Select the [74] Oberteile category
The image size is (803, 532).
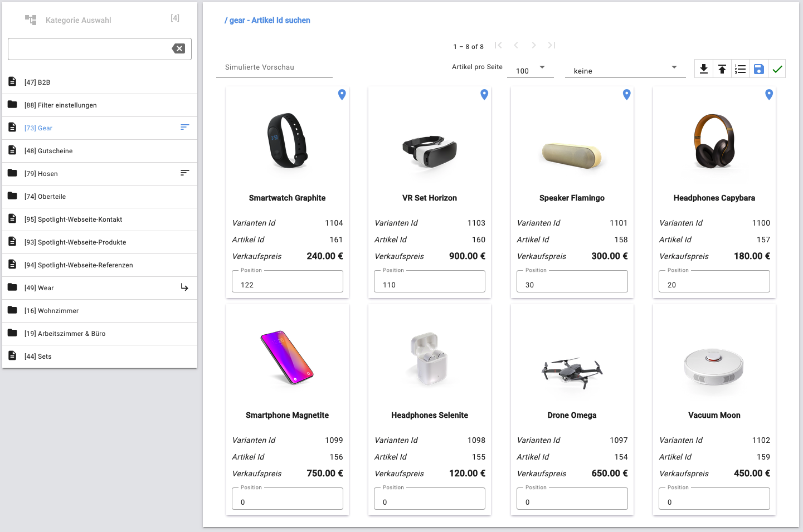click(100, 197)
